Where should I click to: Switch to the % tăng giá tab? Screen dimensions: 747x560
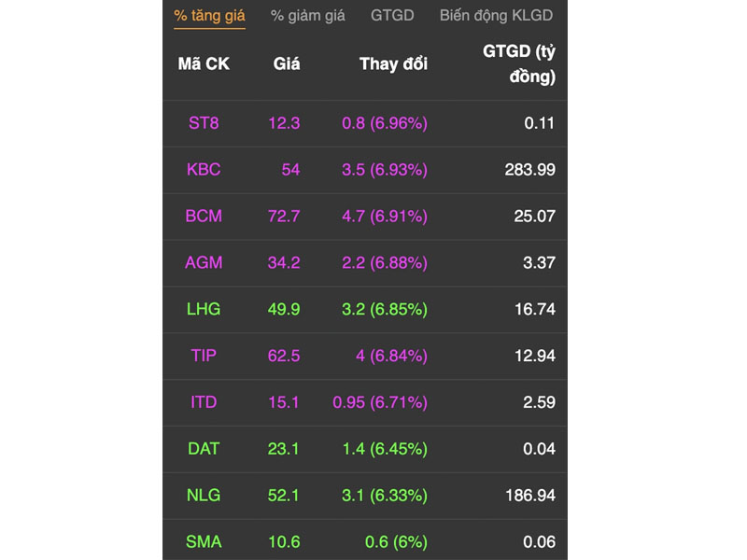click(209, 16)
